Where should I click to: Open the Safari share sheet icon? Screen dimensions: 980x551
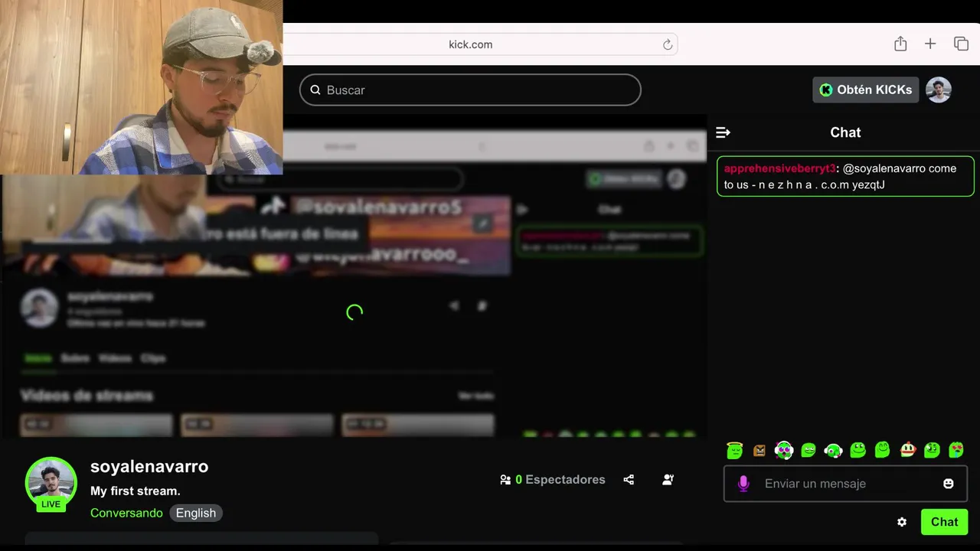point(900,44)
